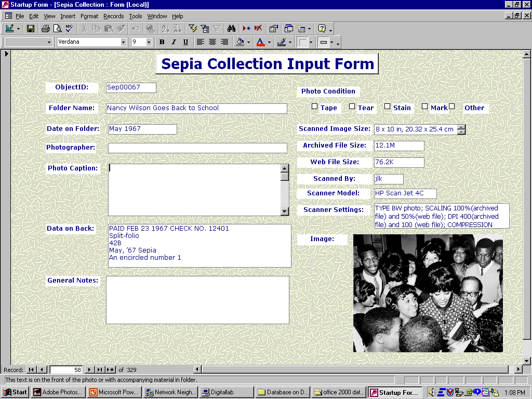Click the Delete Record icon

pyautogui.click(x=258, y=29)
